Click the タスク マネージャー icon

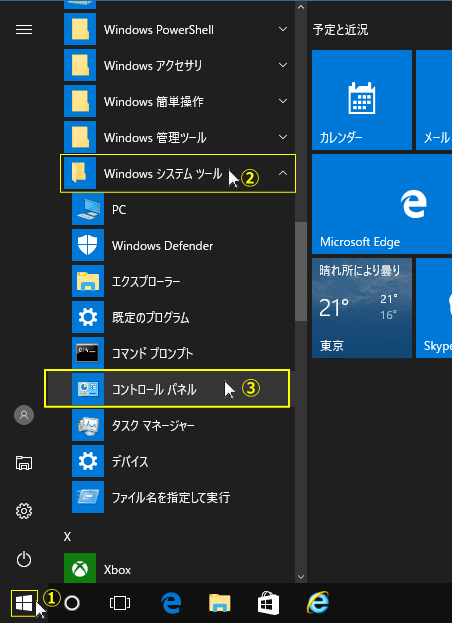[x=88, y=425]
